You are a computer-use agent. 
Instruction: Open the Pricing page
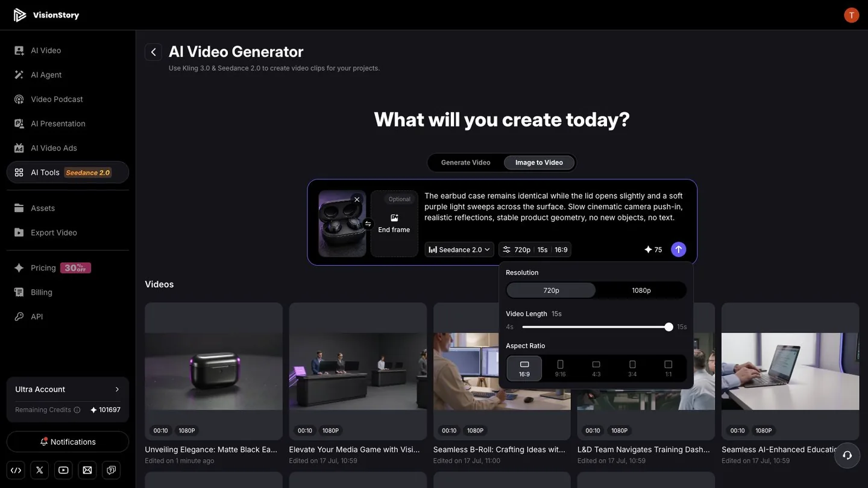[68, 268]
